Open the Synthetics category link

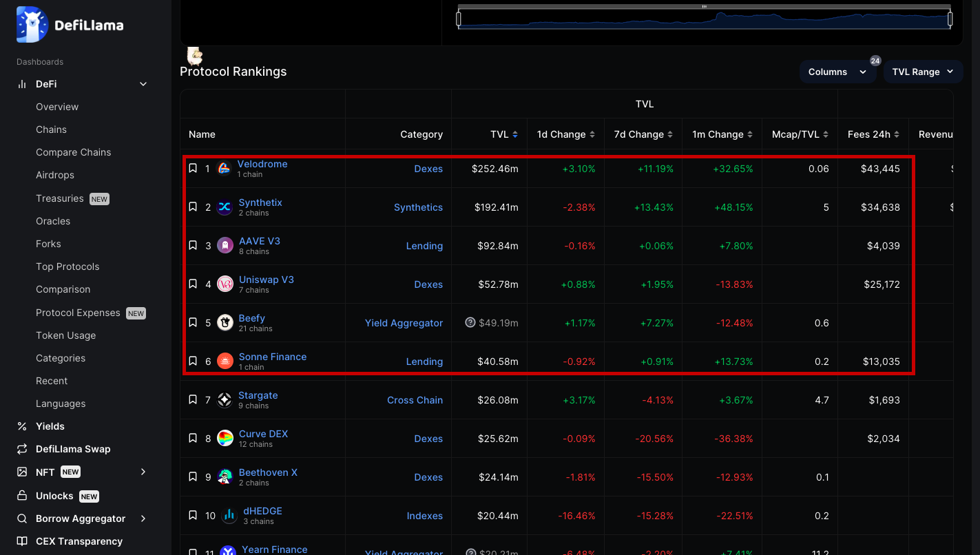click(x=418, y=207)
